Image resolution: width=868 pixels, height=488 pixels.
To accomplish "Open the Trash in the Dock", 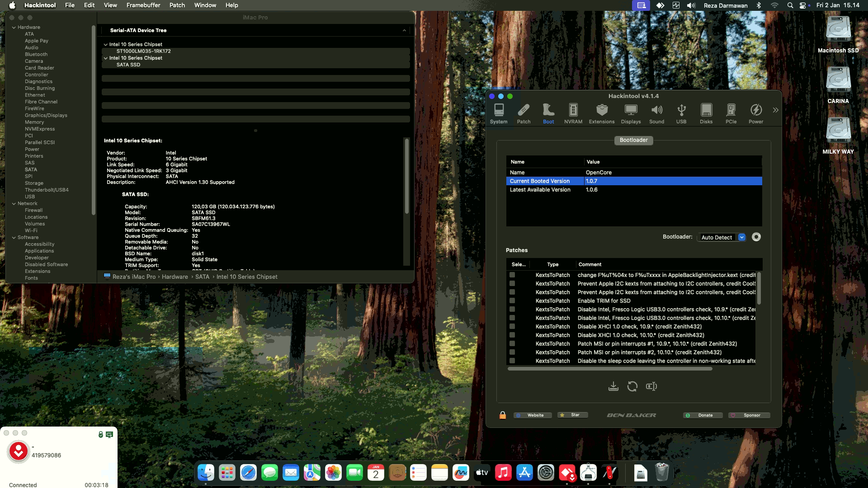I will click(662, 473).
